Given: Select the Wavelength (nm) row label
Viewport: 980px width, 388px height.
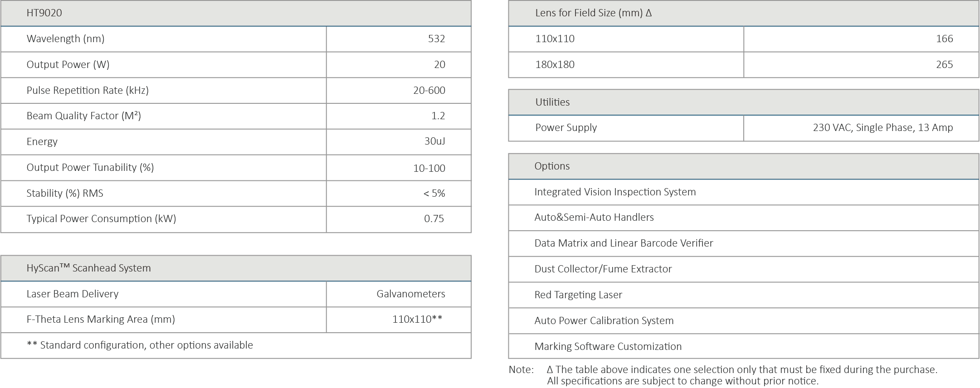Looking at the screenshot, I should pos(65,39).
